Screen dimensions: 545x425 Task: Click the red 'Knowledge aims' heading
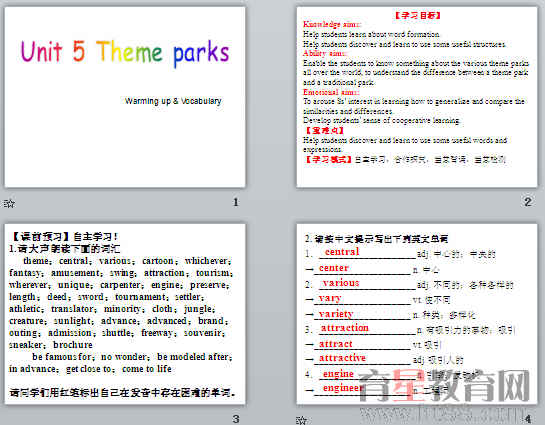(x=332, y=24)
